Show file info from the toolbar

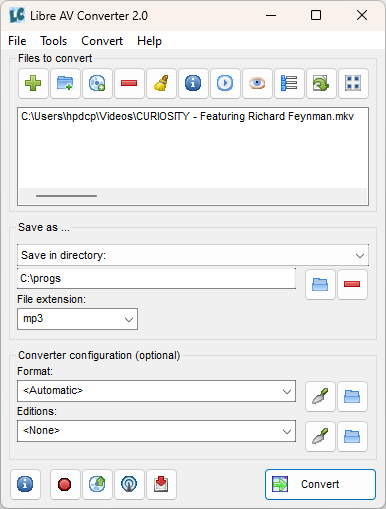click(193, 83)
